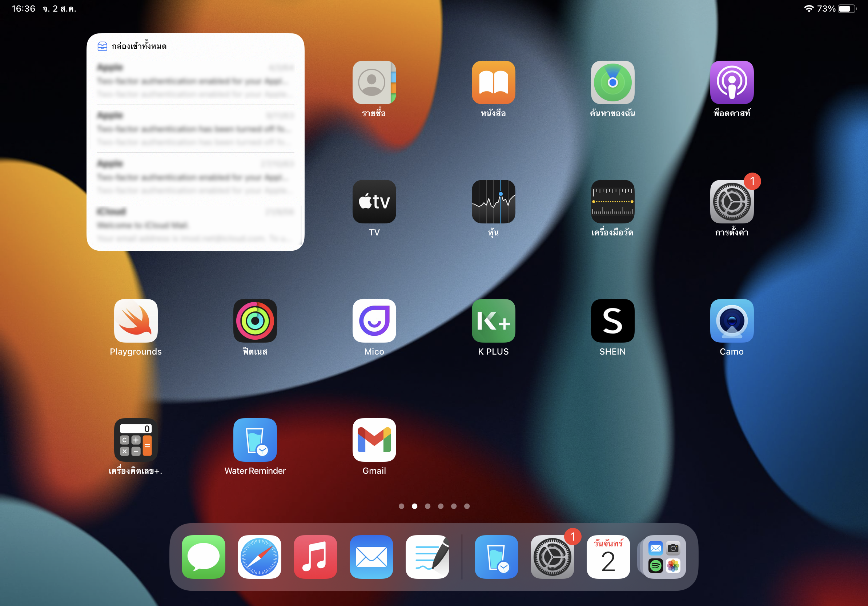Viewport: 868px width, 606px height.
Task: Open the App Library folder in the dock
Action: tap(664, 557)
